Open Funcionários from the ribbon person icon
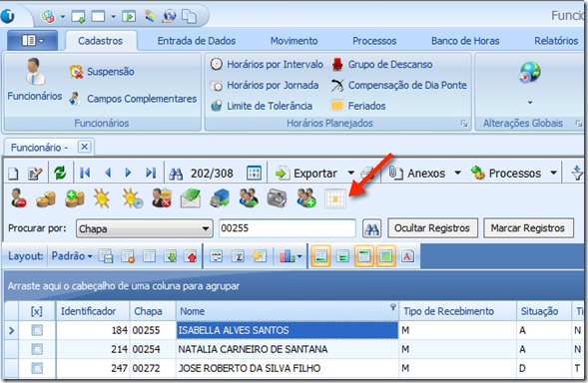 point(35,80)
